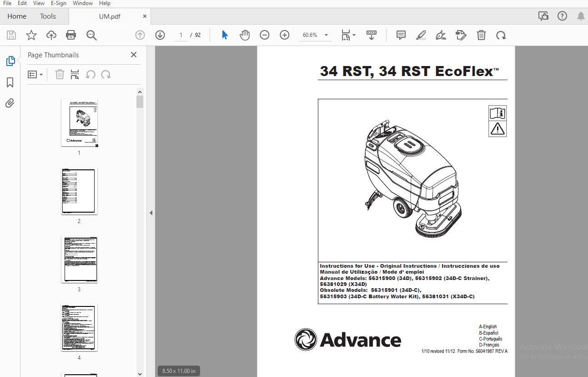The image size is (588, 377).
Task: Open Page Thumbnails sidebar icon
Action: (x=10, y=61)
